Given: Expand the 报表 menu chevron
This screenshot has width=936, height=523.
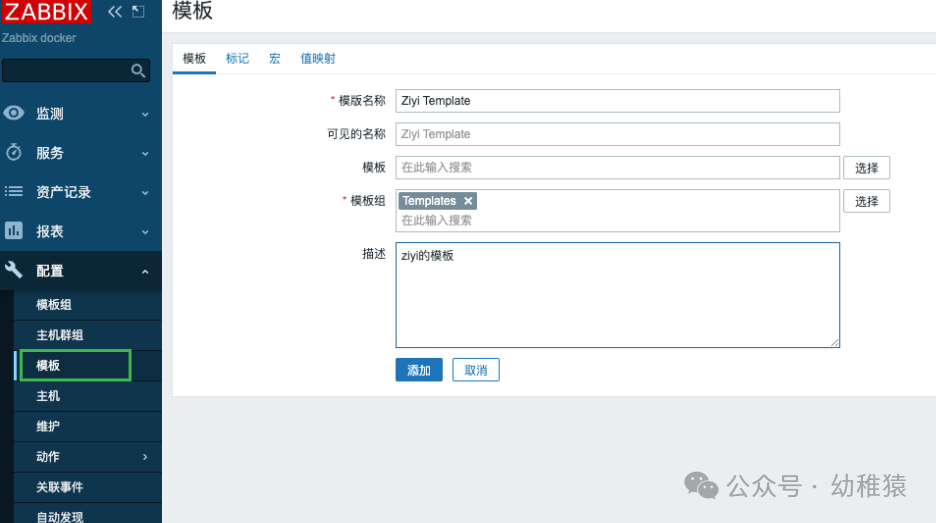Looking at the screenshot, I should coord(145,232).
